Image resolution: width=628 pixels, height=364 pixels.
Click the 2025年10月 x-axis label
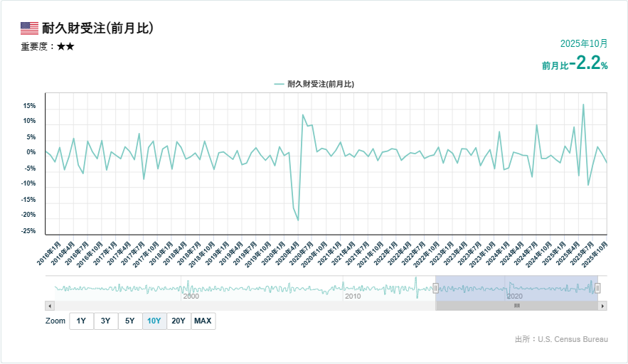point(595,255)
